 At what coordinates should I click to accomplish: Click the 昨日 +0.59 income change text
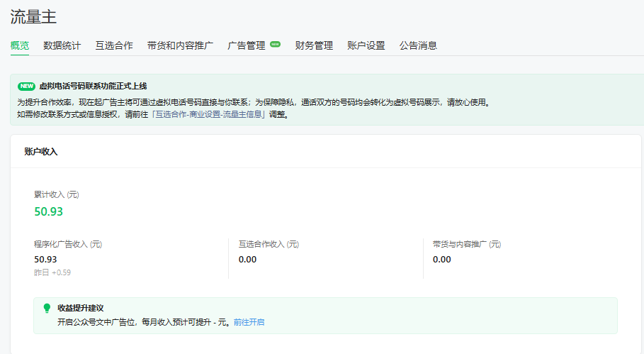[52, 272]
